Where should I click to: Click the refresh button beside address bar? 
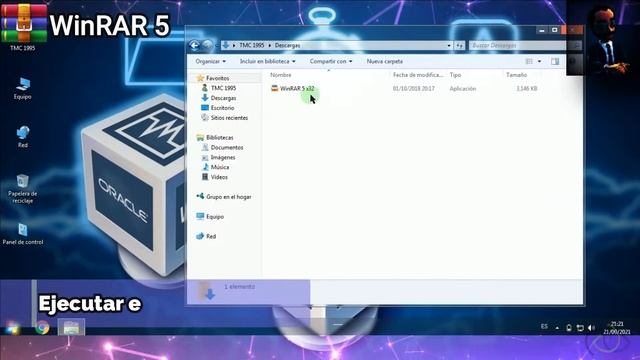point(460,45)
